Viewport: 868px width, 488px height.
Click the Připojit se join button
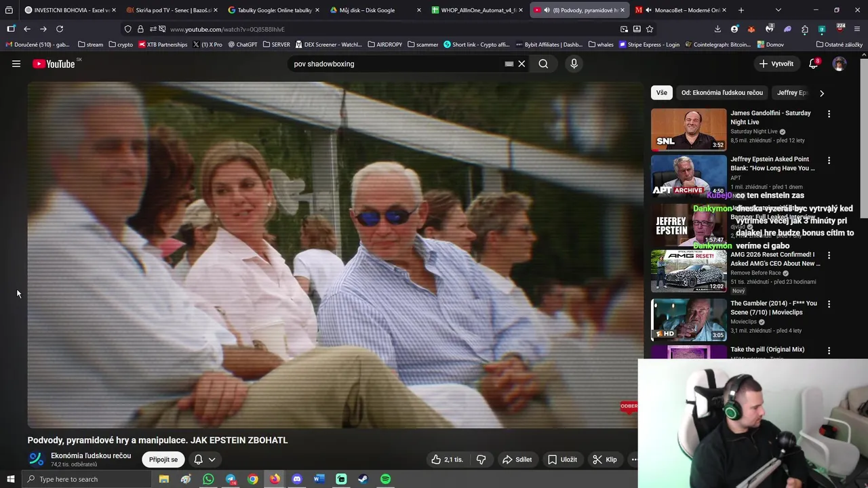tap(163, 460)
